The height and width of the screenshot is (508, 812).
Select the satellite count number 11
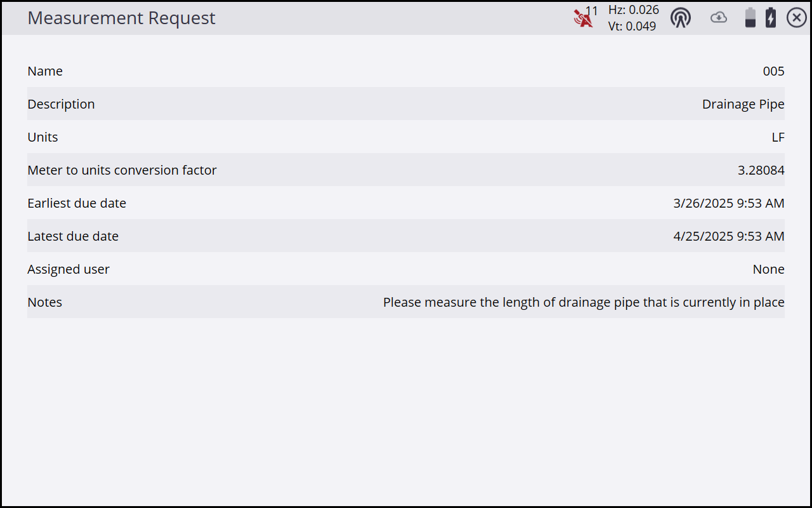tap(592, 11)
